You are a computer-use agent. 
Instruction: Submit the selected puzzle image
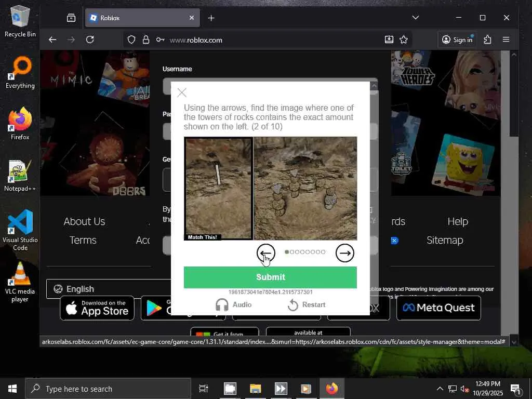[x=270, y=277]
